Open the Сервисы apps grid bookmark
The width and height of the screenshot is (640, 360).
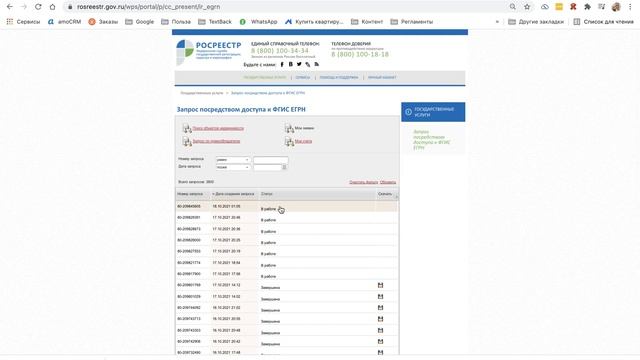pos(23,22)
